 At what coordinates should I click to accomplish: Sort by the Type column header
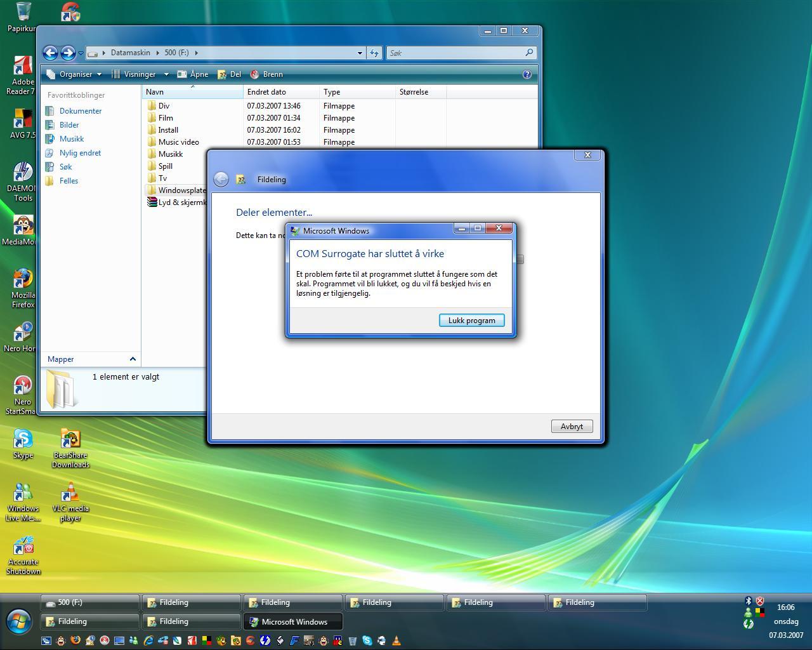(x=357, y=92)
